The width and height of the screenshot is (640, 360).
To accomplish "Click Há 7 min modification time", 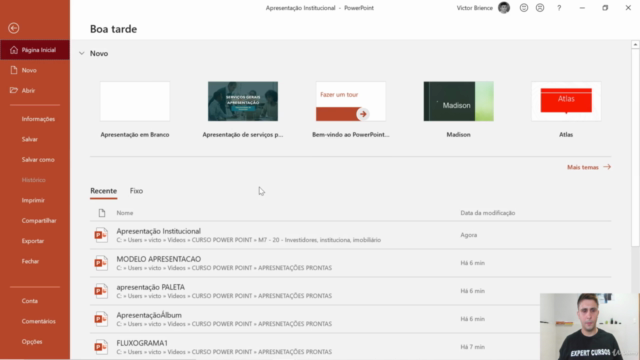I will click(473, 347).
